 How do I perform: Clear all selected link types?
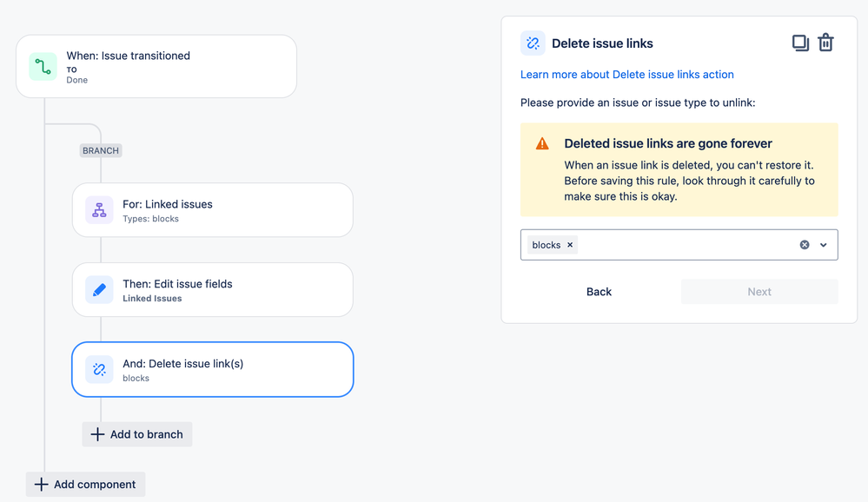(x=805, y=245)
